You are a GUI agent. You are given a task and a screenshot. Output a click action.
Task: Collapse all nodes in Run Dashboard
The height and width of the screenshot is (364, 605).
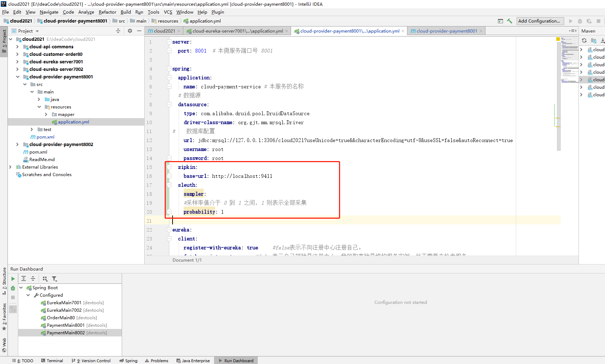pyautogui.click(x=33, y=279)
